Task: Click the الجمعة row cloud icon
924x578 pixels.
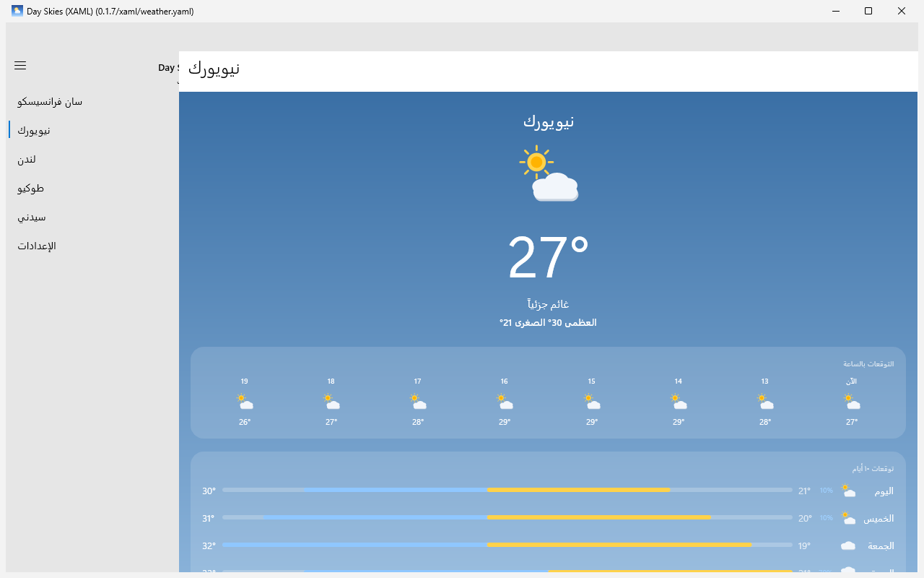Action: coord(848,545)
